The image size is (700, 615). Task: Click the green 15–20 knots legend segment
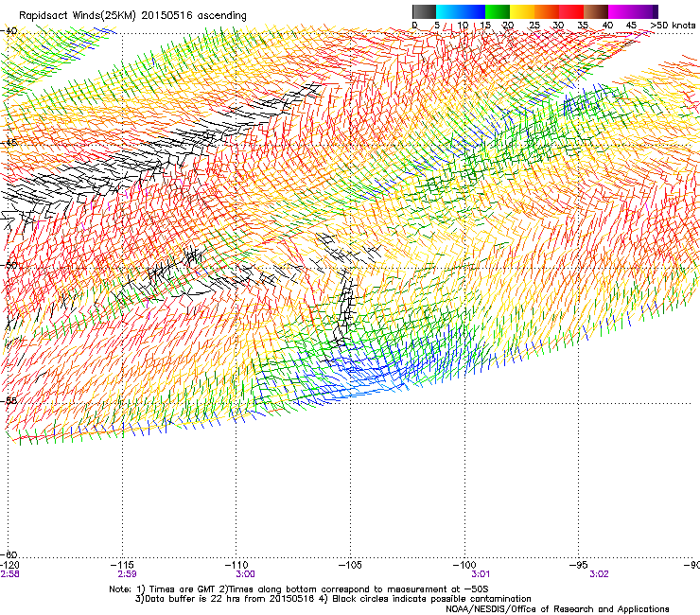[x=498, y=11]
